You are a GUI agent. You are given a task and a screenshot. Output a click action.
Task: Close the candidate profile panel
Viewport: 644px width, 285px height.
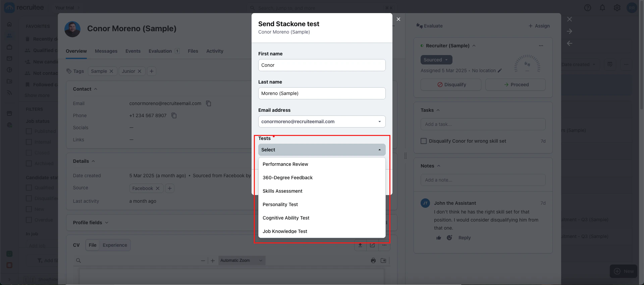(x=570, y=19)
